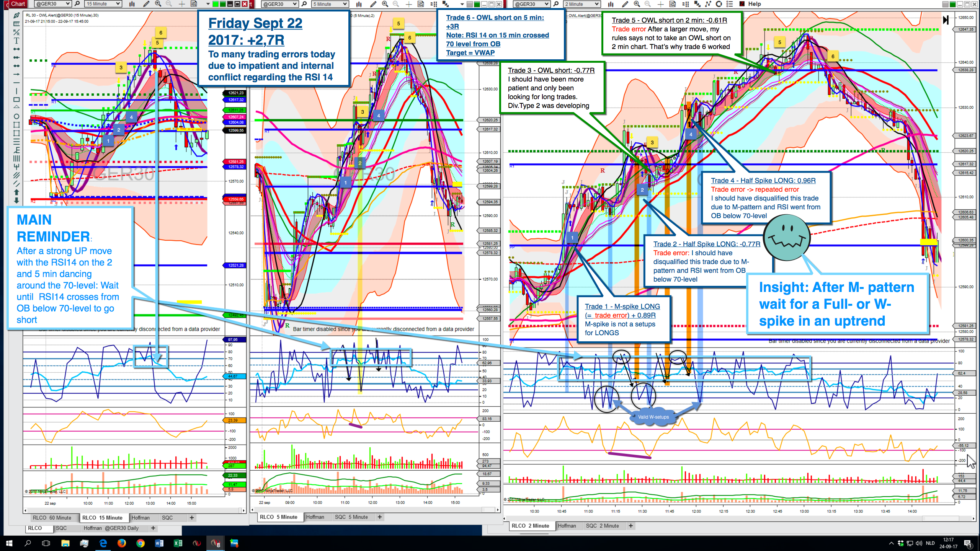Open Properties list on the 2 Minute chart
This screenshot has width=980, height=551.
click(x=730, y=4)
